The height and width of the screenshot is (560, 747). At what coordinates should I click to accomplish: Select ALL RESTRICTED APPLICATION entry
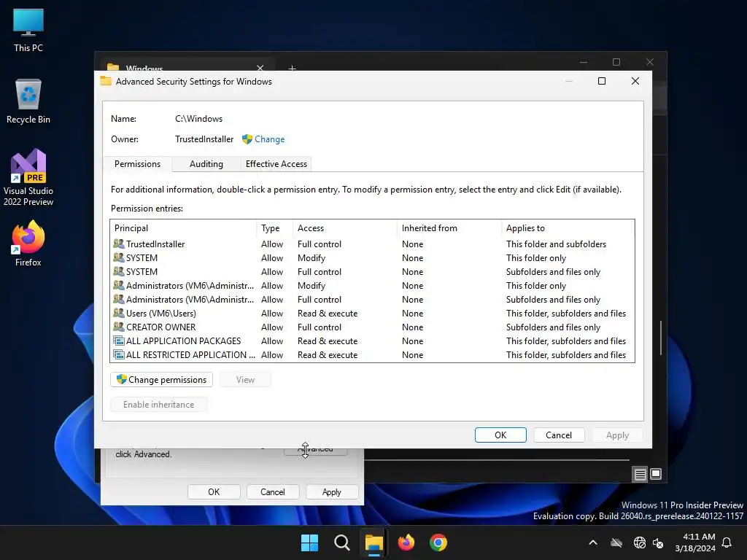[372, 355]
